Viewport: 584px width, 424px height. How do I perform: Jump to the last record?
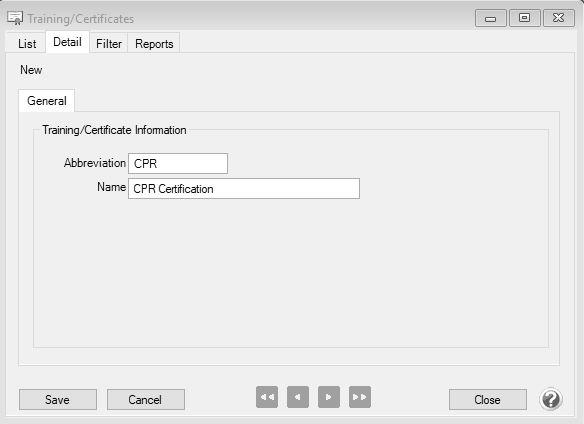[x=360, y=397]
